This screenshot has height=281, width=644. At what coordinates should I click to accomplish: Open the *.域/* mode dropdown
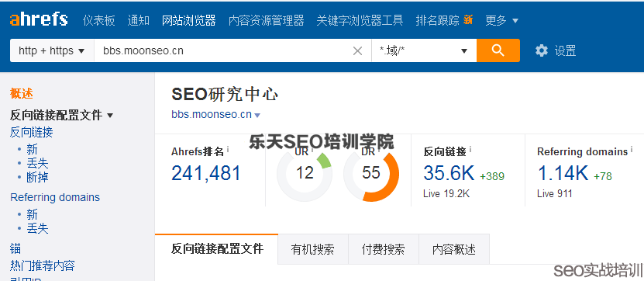(424, 50)
